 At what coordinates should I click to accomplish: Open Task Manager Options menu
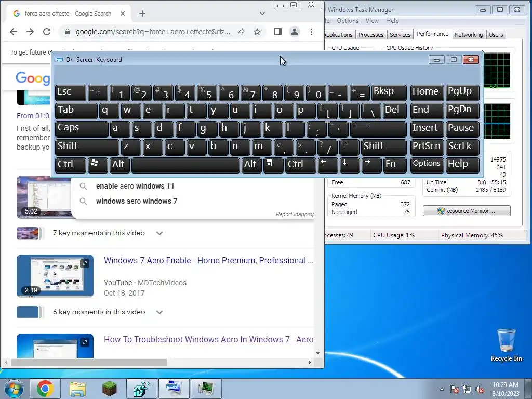click(x=348, y=21)
